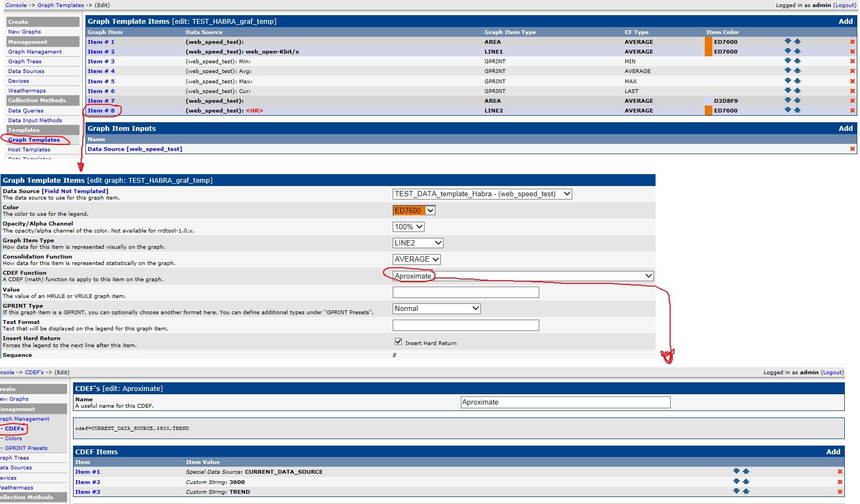The image size is (860, 504).
Task: Move CDEF Item #3 up arrow
Action: coord(746,491)
